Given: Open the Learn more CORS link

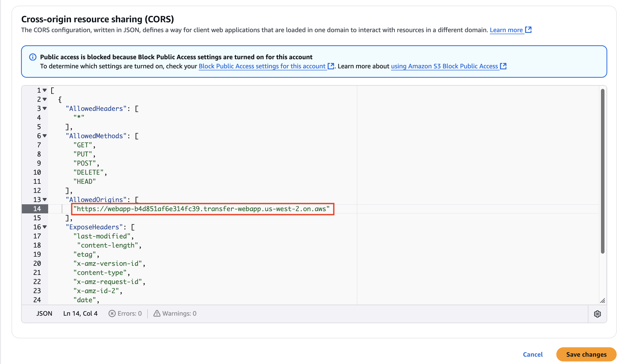Looking at the screenshot, I should click(x=506, y=30).
